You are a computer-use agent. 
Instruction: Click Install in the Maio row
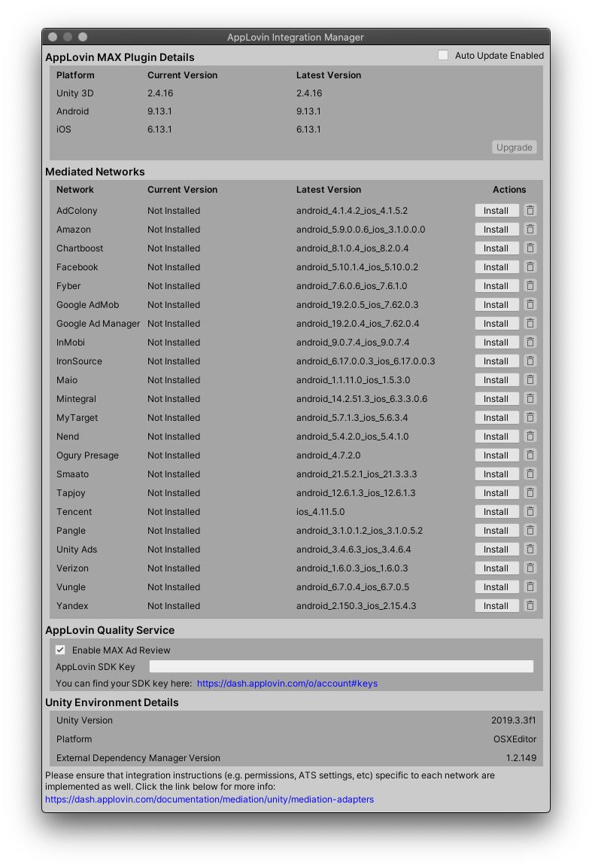[496, 379]
